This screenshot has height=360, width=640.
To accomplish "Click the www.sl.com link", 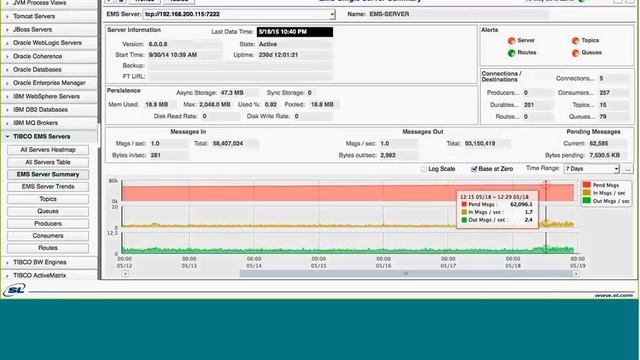I will (613, 295).
